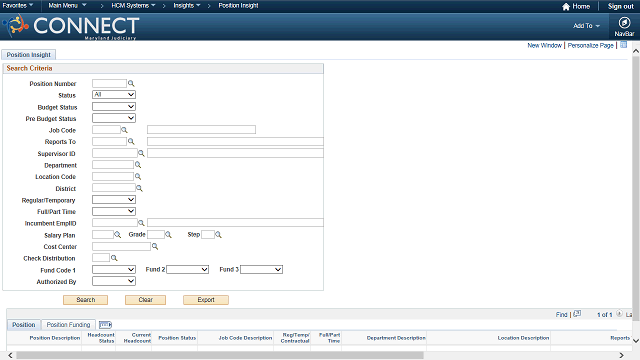Open Check Distribution lookup magnifier
The width and height of the screenshot is (640, 360).
click(x=114, y=258)
